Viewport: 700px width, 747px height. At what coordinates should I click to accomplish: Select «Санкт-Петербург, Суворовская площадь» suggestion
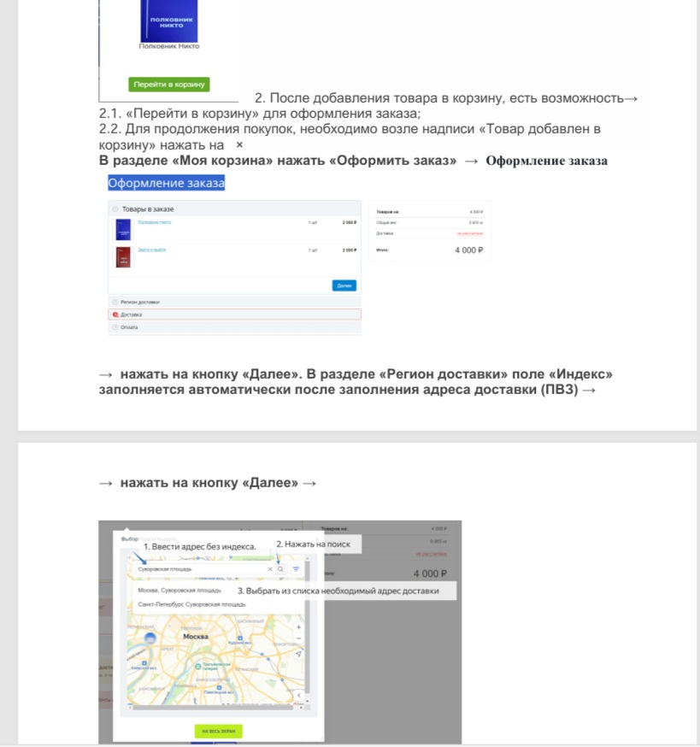click(x=191, y=604)
